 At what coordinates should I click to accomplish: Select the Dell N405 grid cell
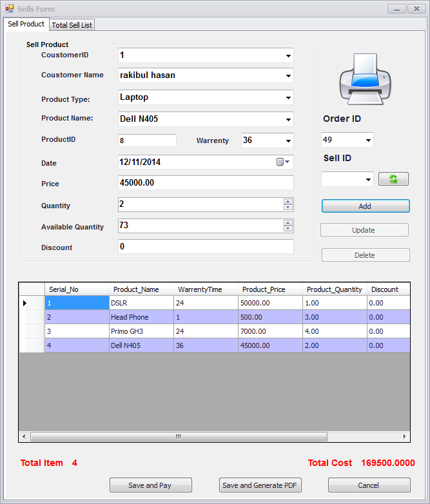tap(141, 345)
